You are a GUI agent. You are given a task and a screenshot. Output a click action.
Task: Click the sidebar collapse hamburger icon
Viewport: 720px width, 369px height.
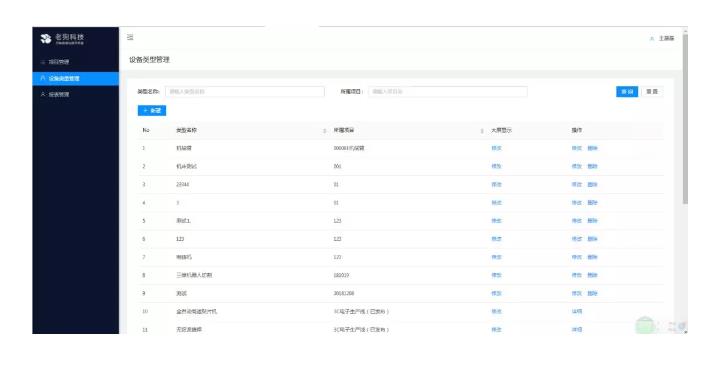click(x=130, y=37)
